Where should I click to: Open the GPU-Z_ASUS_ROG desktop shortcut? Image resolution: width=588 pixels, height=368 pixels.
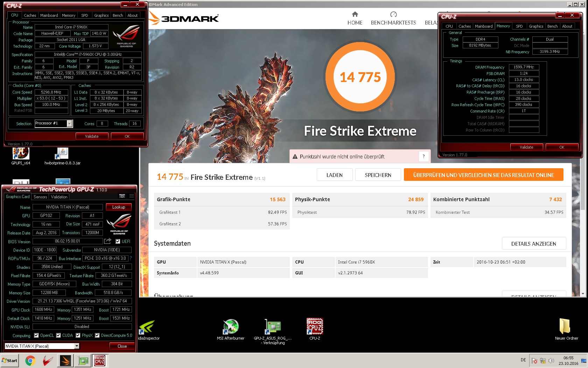[273, 332]
